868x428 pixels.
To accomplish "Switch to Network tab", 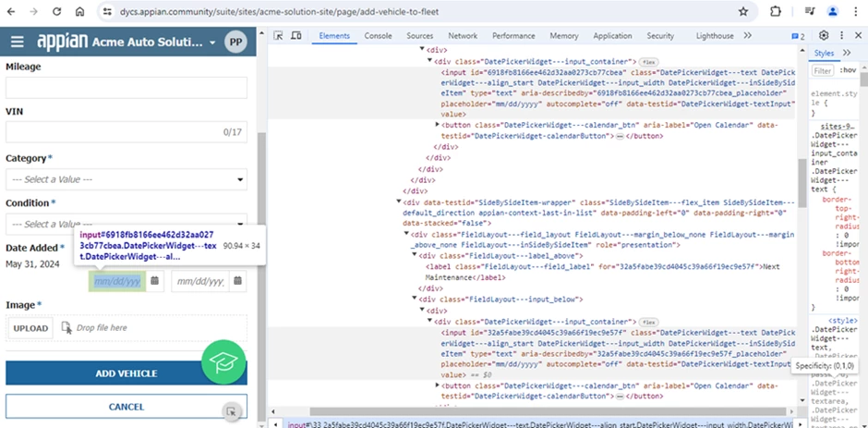I will 463,35.
